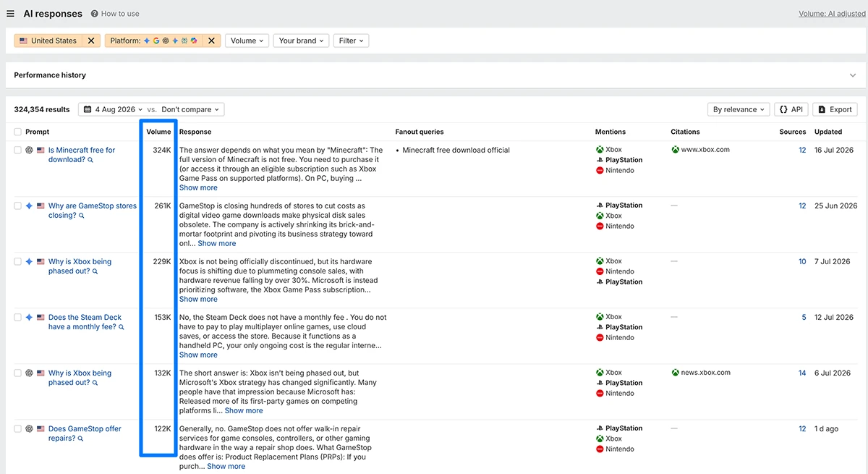Show more of the Minecraft response
Image resolution: width=868 pixels, height=474 pixels.
pyautogui.click(x=198, y=187)
